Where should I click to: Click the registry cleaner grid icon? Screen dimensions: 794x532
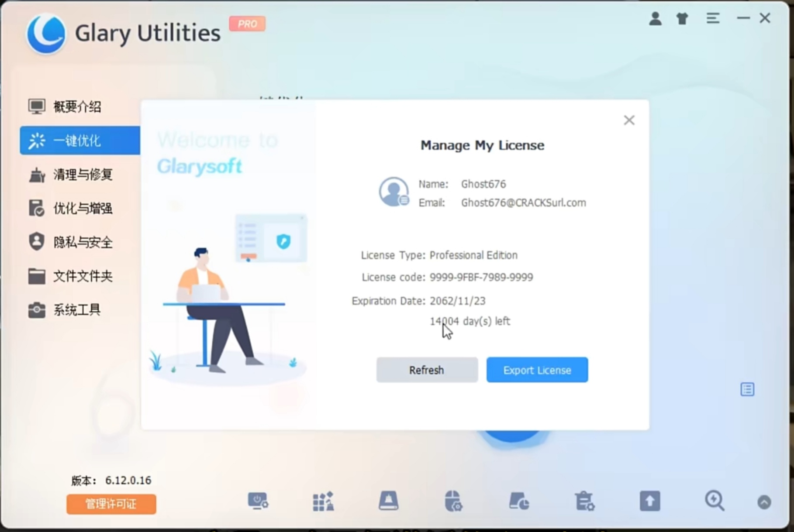coord(323,501)
